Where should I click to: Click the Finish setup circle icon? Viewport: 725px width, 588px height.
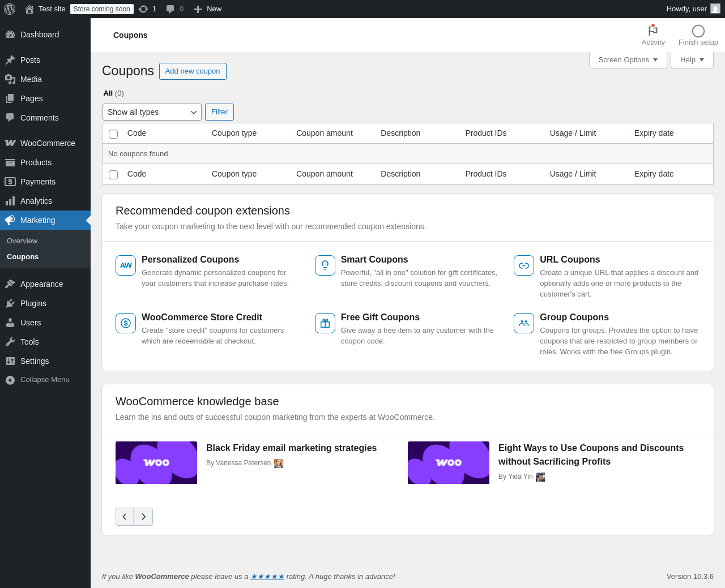click(698, 31)
